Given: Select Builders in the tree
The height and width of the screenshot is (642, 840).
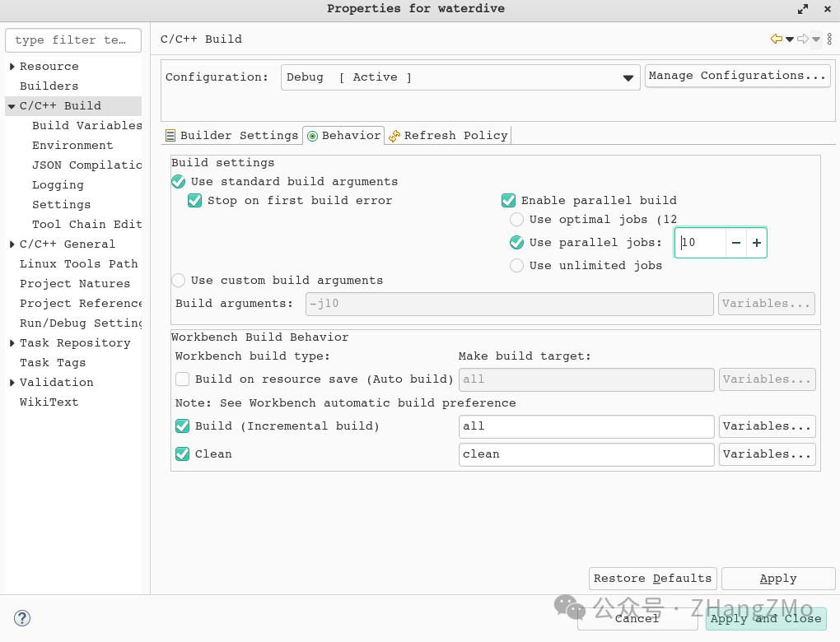Looking at the screenshot, I should point(49,86).
